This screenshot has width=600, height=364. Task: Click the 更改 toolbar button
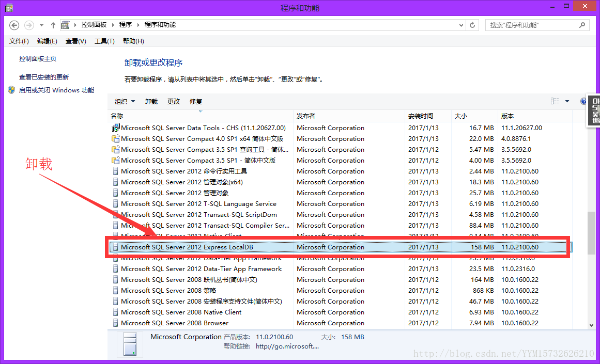173,101
